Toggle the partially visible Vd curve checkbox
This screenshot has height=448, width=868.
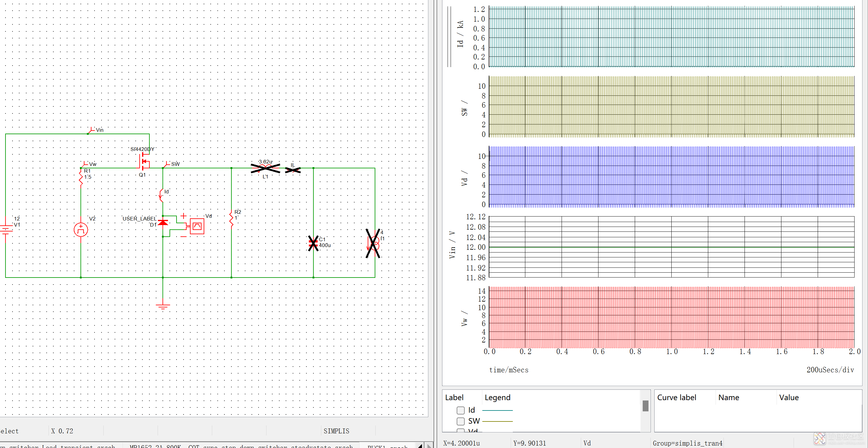[x=460, y=431]
